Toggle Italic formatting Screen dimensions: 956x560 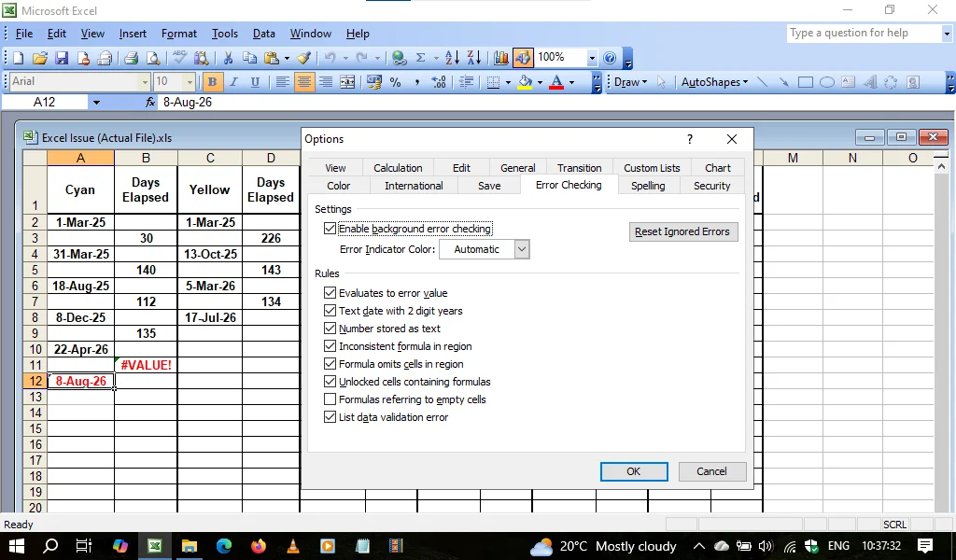point(233,81)
